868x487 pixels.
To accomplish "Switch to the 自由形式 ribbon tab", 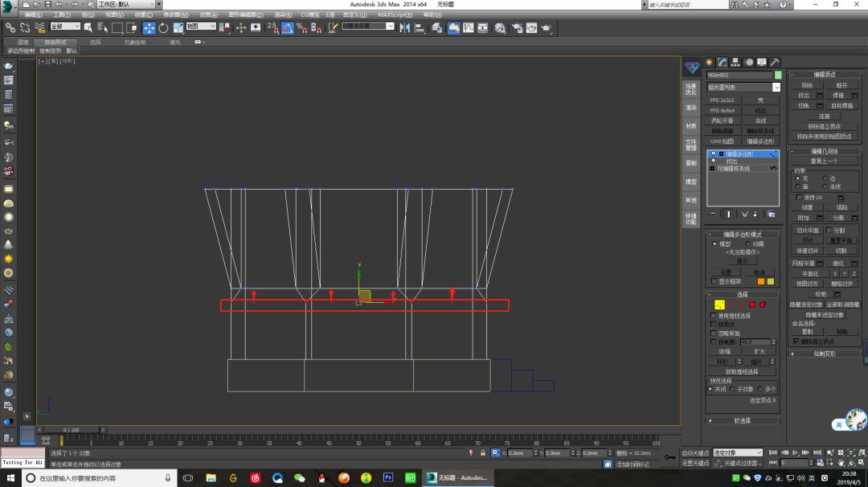I will point(55,42).
